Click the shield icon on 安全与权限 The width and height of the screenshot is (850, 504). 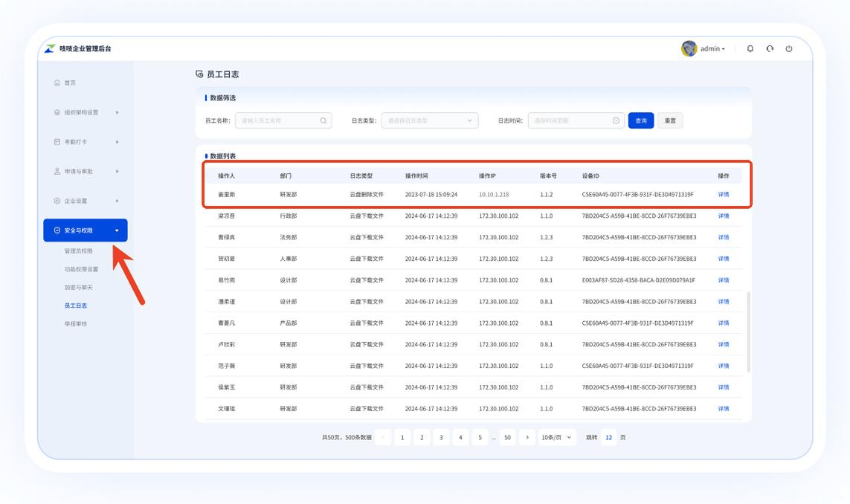[x=57, y=230]
